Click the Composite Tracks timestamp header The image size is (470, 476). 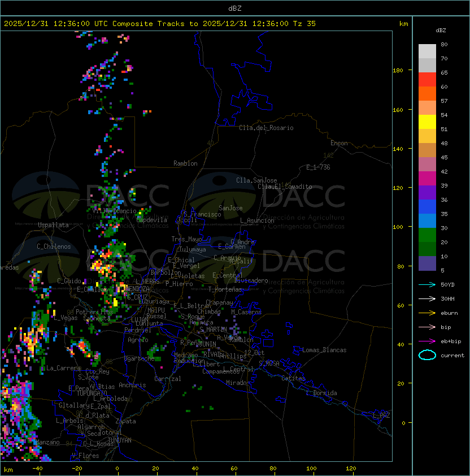pos(160,24)
